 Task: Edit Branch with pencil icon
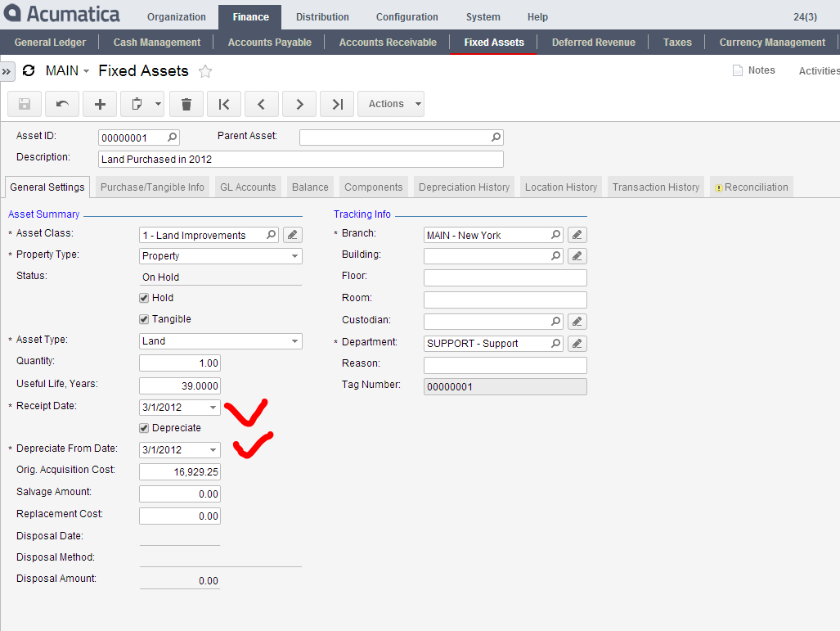tap(577, 235)
